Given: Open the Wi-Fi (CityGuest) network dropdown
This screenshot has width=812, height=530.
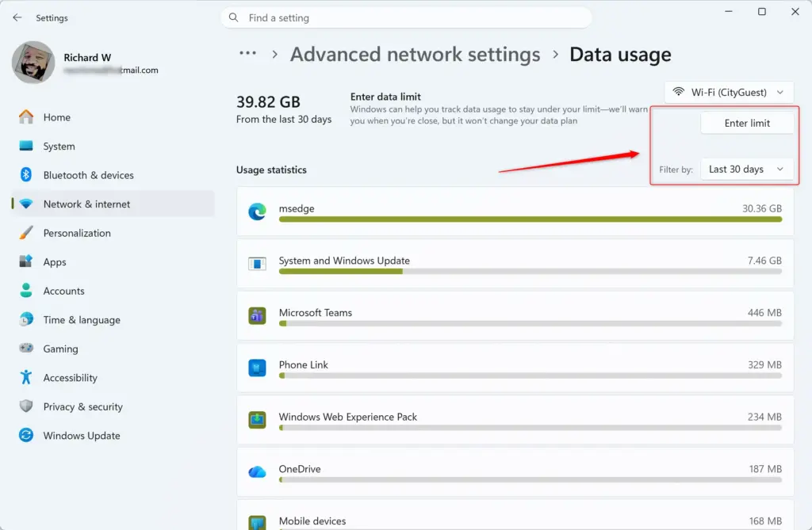Looking at the screenshot, I should pyautogui.click(x=729, y=92).
